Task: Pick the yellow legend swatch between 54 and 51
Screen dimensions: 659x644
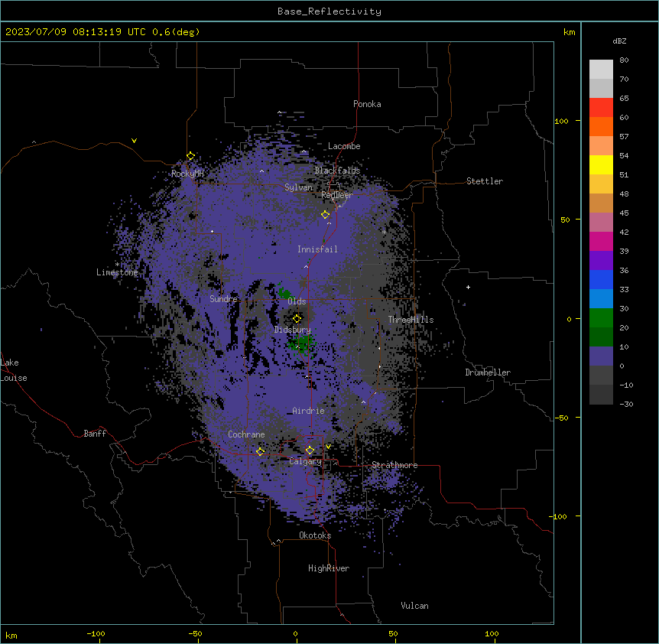Action: pyautogui.click(x=601, y=164)
